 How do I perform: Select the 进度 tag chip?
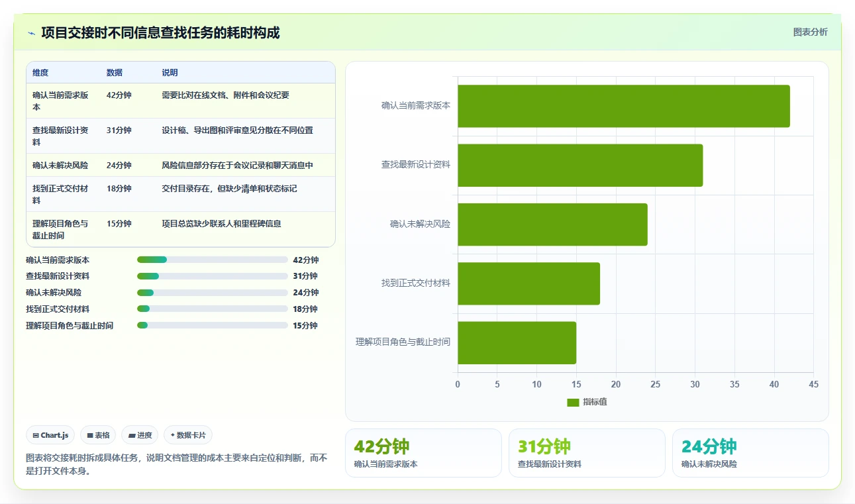pos(140,435)
